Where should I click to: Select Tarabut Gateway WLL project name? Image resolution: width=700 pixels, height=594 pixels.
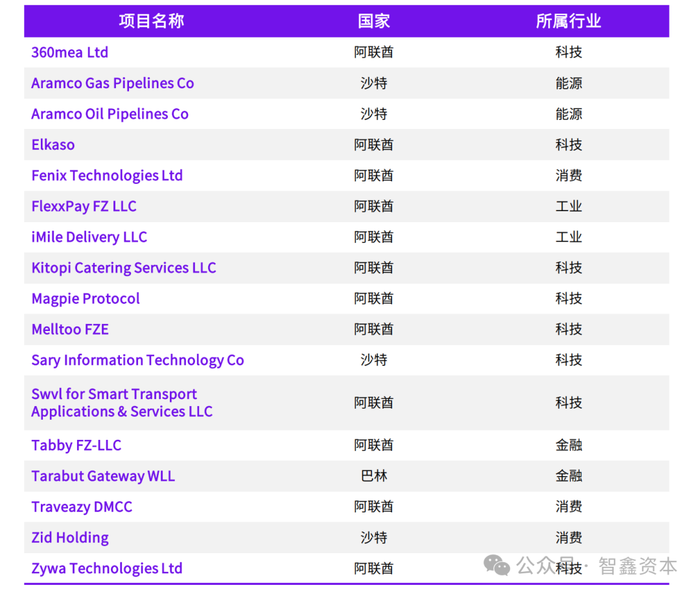103,476
